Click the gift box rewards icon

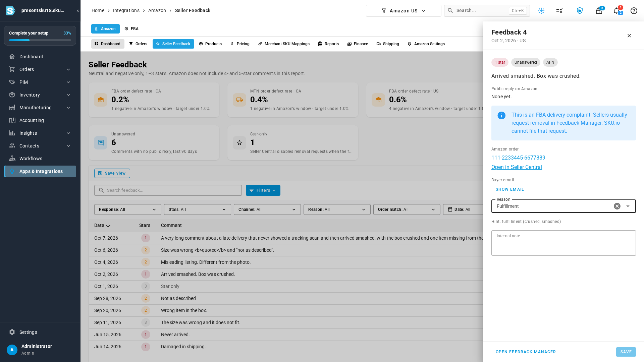599,11
